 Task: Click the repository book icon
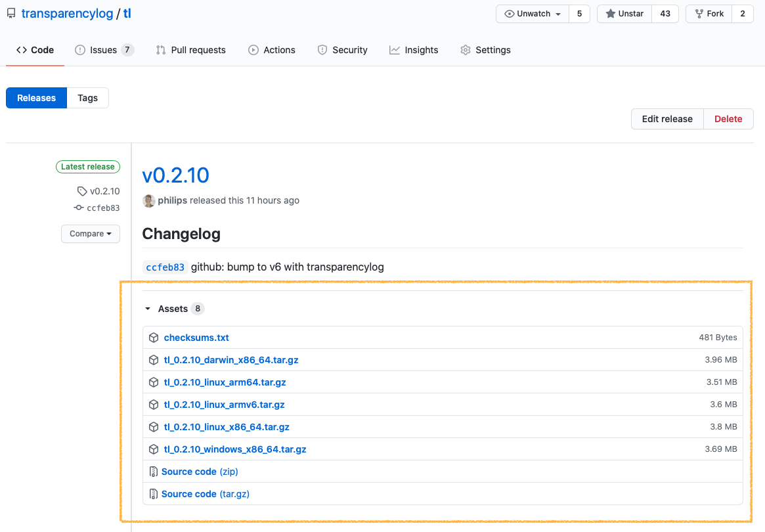(x=11, y=13)
